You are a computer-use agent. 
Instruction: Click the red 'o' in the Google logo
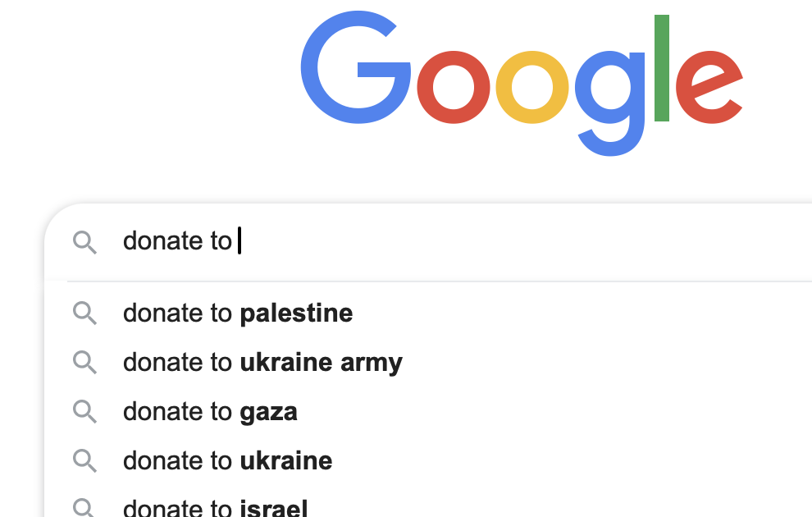click(455, 86)
